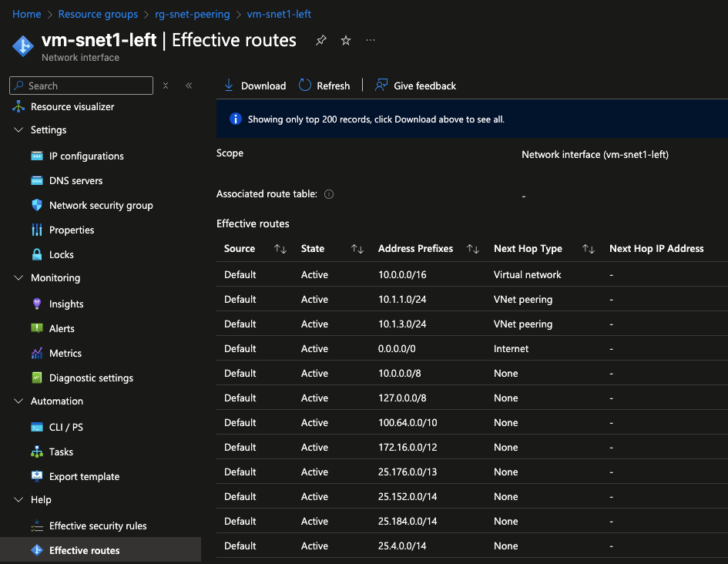Click the Metrics chart icon
This screenshot has height=564, width=728.
37,353
